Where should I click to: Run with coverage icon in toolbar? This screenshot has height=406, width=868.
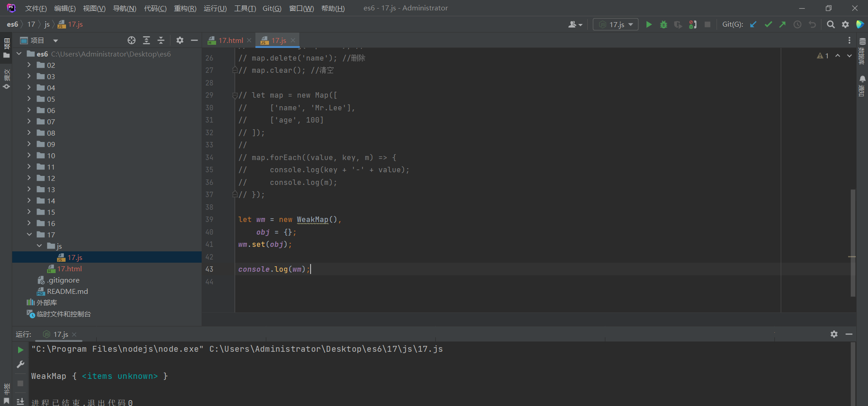[678, 24]
